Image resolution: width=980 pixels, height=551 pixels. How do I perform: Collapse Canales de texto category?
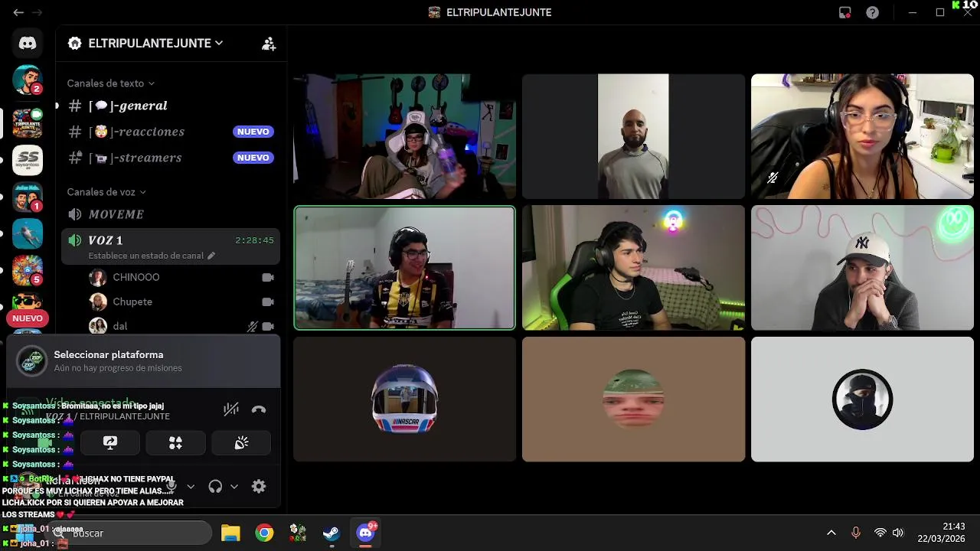pyautogui.click(x=110, y=83)
